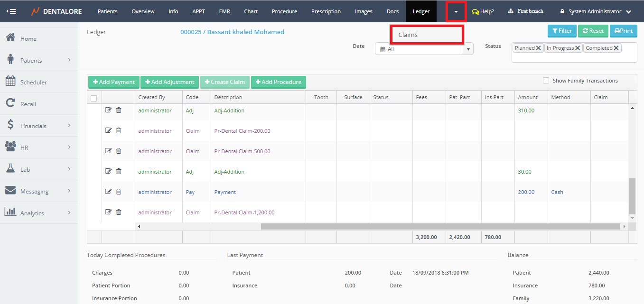Open the Date range dropdown
644x304 pixels.
(468, 49)
